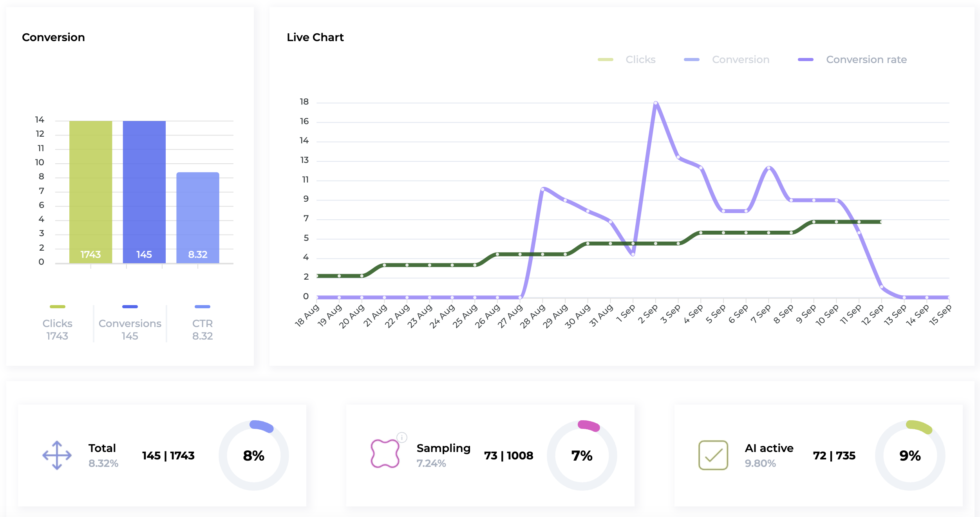
Task: Click the 7 Sep conversion rate peak
Action: tap(769, 168)
